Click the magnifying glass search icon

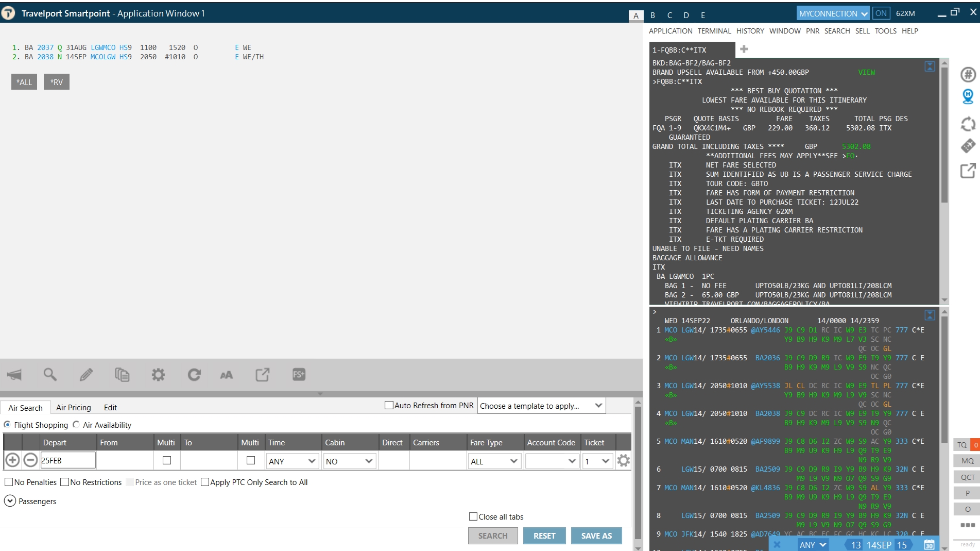pos(50,375)
